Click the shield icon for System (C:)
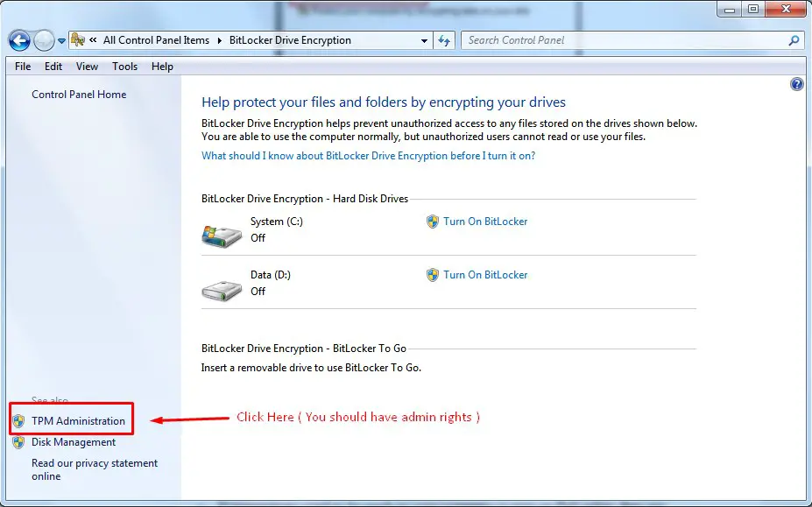This screenshot has width=812, height=507. [433, 222]
